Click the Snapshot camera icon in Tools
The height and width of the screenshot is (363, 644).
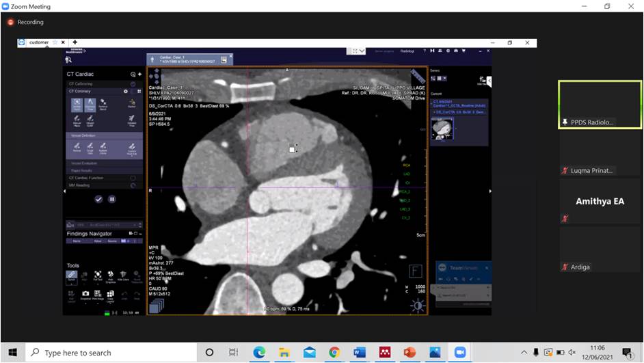[x=85, y=293]
